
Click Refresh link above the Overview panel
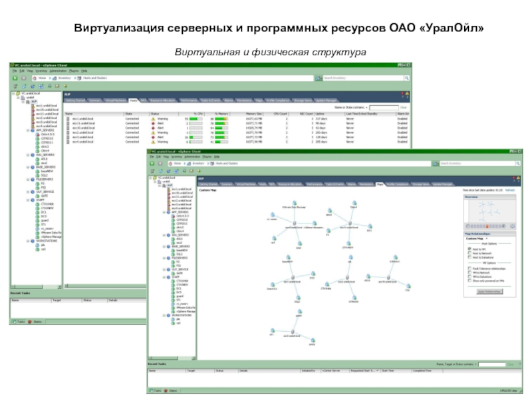pyautogui.click(x=510, y=190)
